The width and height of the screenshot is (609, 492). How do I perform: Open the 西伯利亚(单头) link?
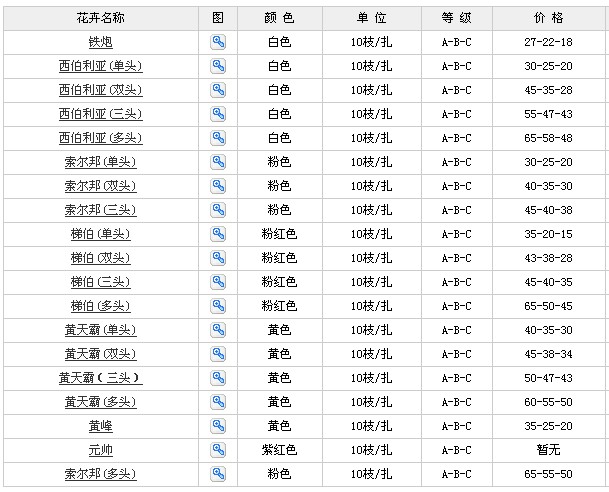101,66
